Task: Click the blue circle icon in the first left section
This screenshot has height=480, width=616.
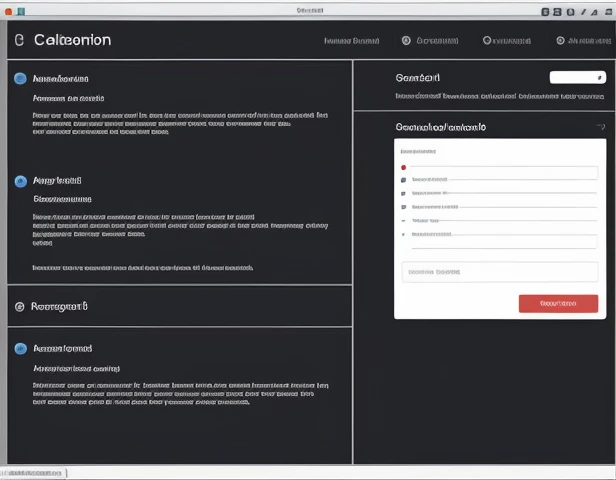Action: click(x=20, y=78)
